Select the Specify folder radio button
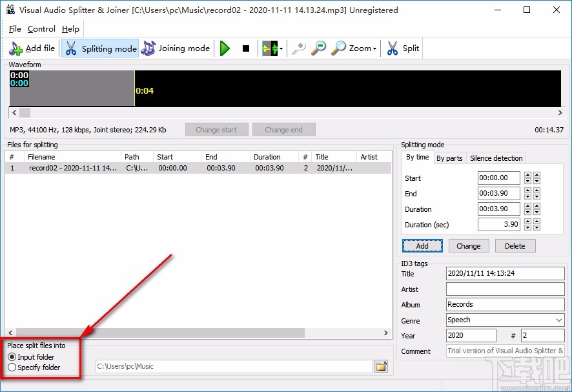 12,367
